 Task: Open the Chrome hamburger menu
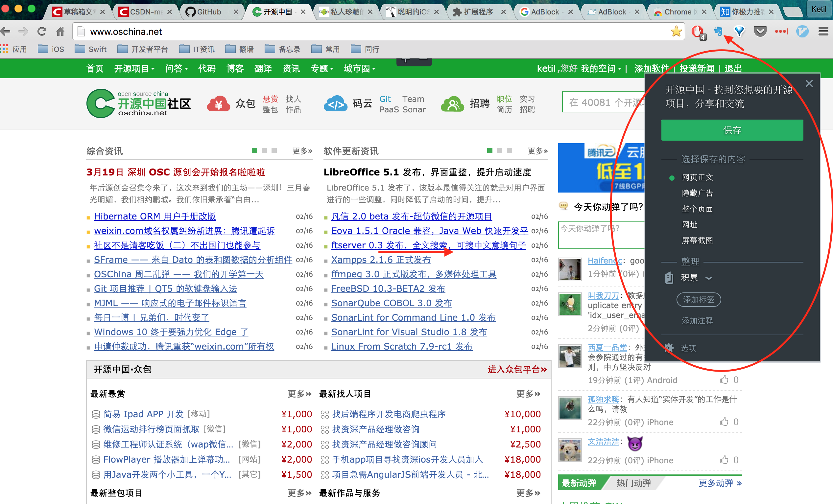[x=823, y=32]
